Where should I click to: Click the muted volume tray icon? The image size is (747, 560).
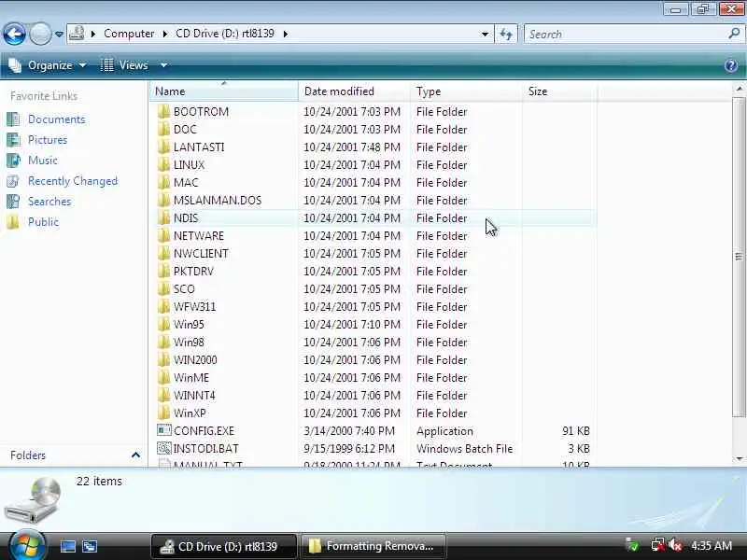click(675, 545)
